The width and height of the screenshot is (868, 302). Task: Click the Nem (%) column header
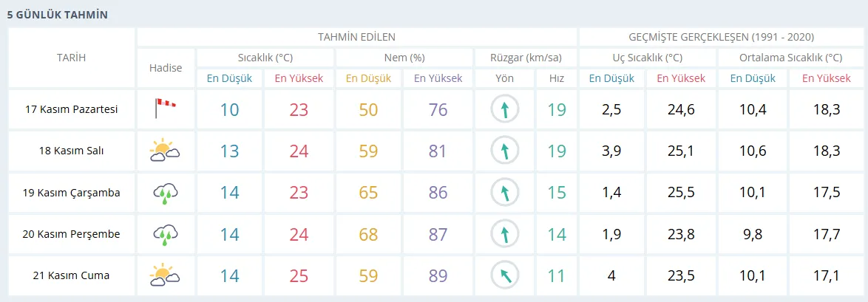tap(404, 58)
